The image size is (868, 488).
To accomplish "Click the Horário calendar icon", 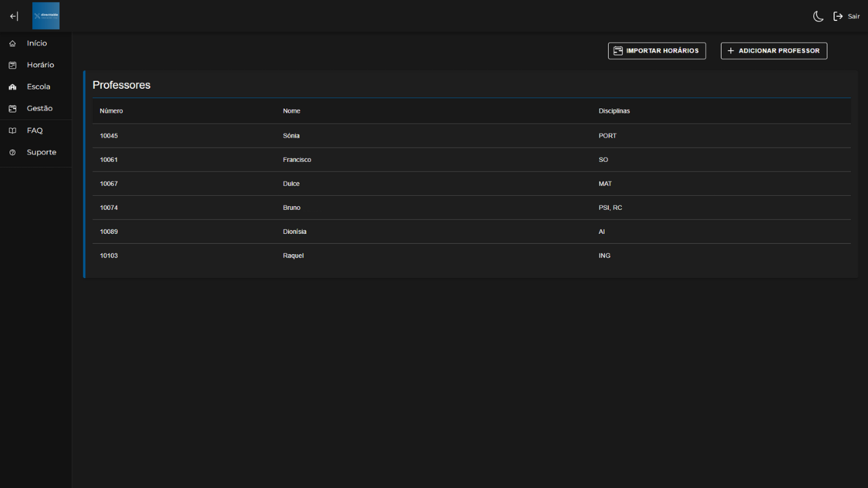I will (x=12, y=65).
